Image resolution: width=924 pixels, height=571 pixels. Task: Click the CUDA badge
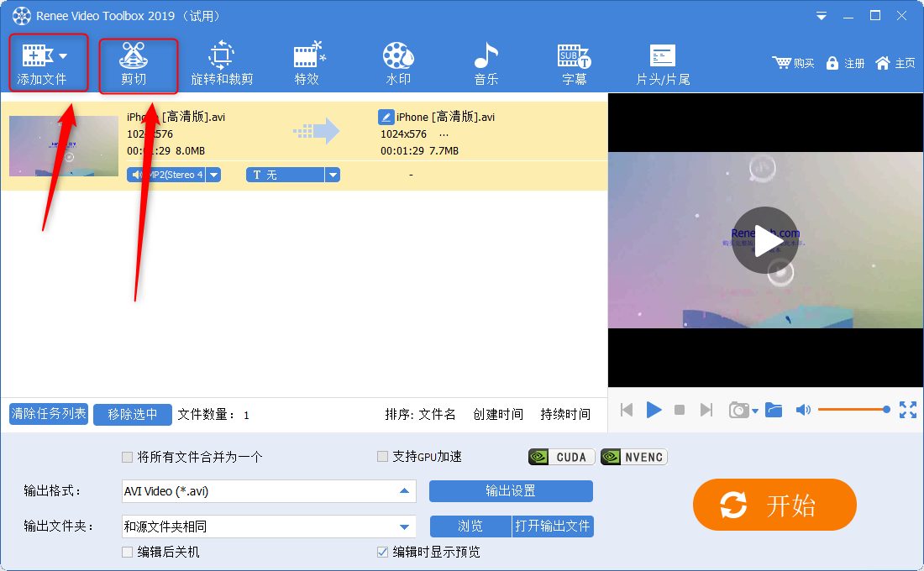[562, 457]
